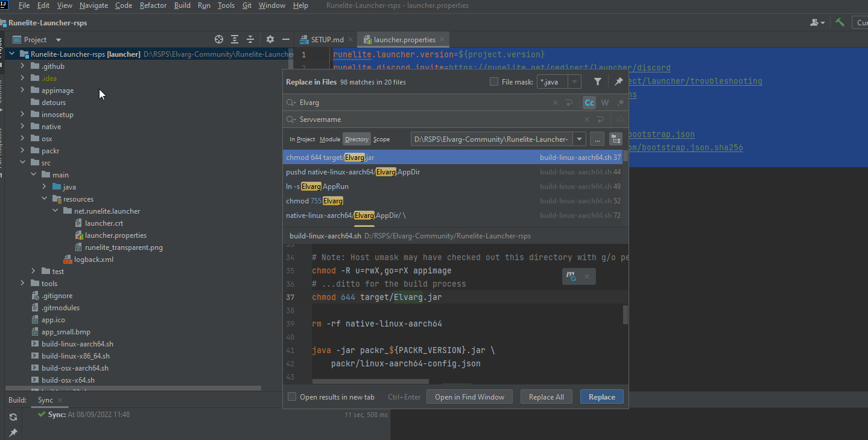This screenshot has height=440, width=868.
Task: Toggle Regex (.*) search option
Action: (620, 103)
